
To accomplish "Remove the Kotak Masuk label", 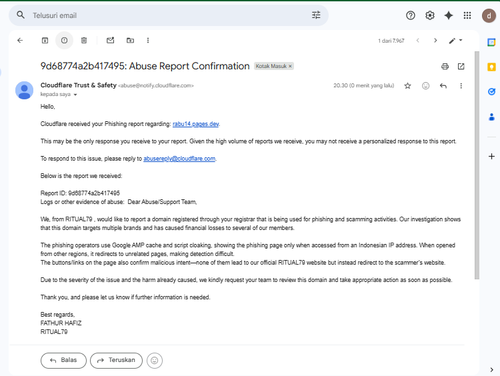I will (290, 66).
